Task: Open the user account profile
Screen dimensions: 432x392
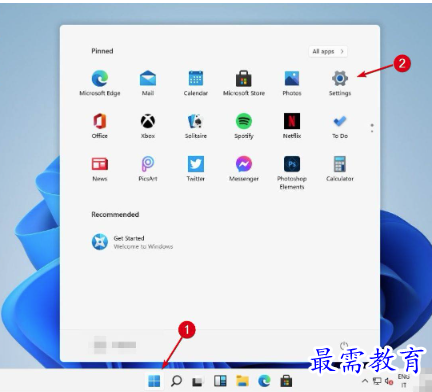Action: 115,345
